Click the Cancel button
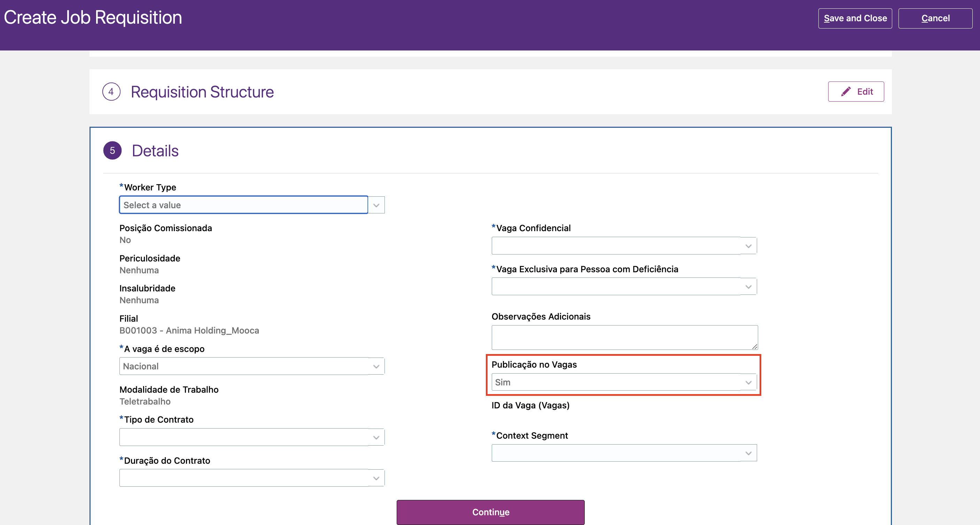Image resolution: width=980 pixels, height=525 pixels. [x=935, y=18]
